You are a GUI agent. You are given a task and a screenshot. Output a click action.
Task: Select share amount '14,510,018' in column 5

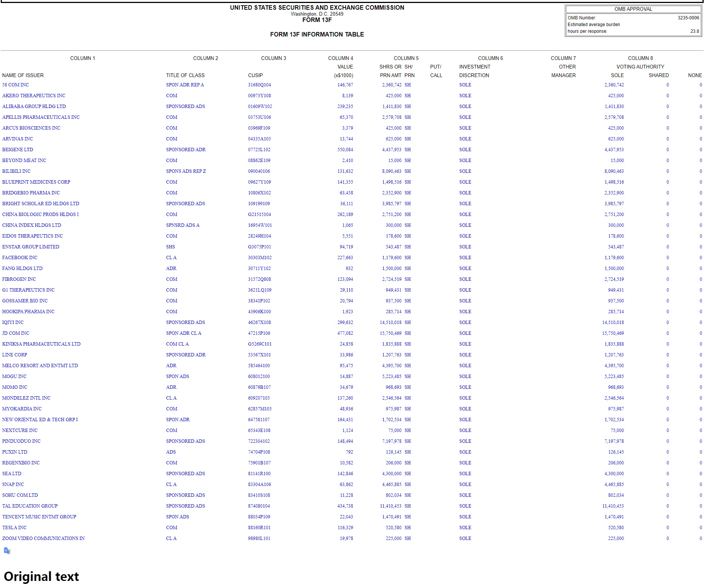391,322
